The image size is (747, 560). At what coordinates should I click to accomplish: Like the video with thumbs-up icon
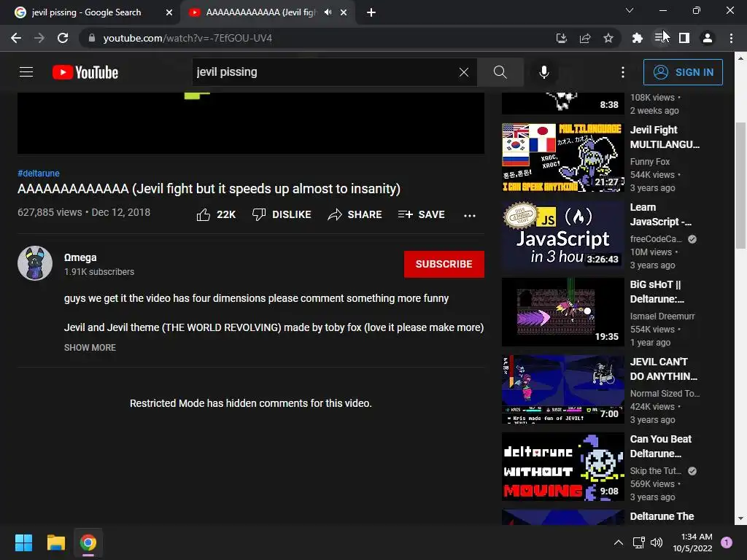(x=204, y=215)
